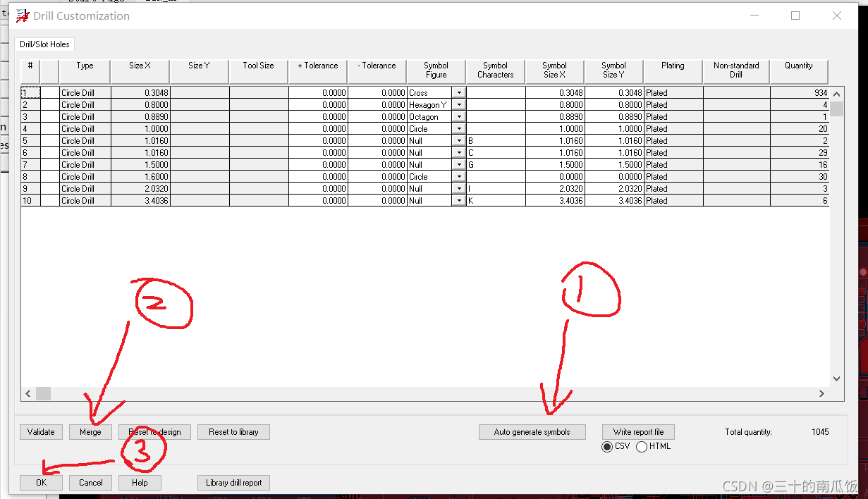Click Circle Drill type cell in row 4
Image resolution: width=868 pixels, height=499 pixels.
[85, 129]
